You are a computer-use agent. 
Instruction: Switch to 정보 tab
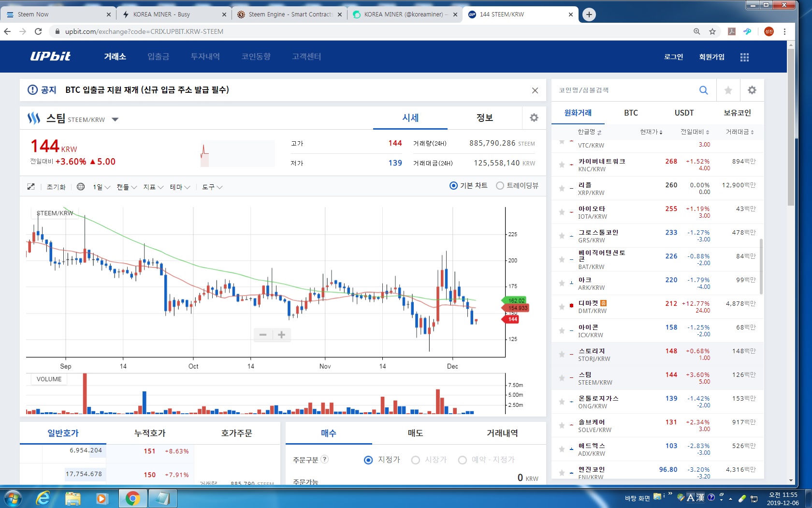(485, 118)
